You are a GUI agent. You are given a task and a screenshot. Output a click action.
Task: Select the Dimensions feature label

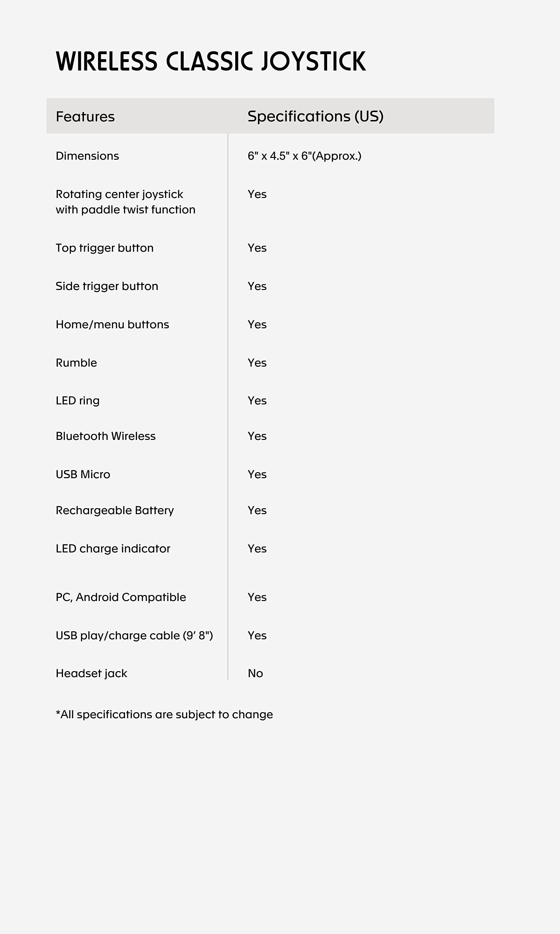click(87, 156)
